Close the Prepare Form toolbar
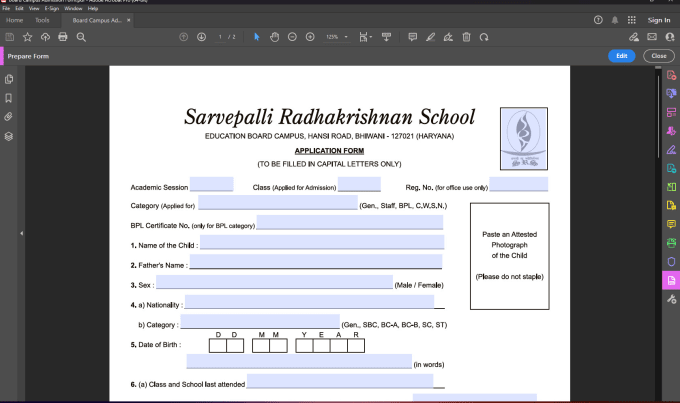The image size is (680, 403). [x=658, y=56]
